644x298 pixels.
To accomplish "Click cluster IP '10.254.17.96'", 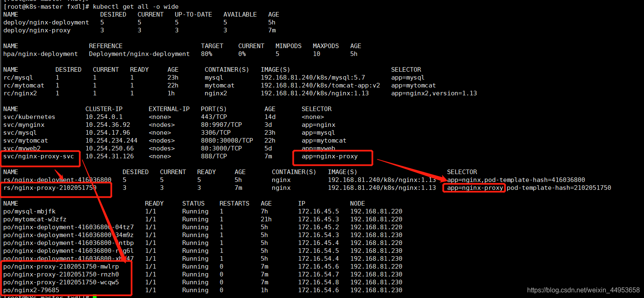I will click(108, 133).
